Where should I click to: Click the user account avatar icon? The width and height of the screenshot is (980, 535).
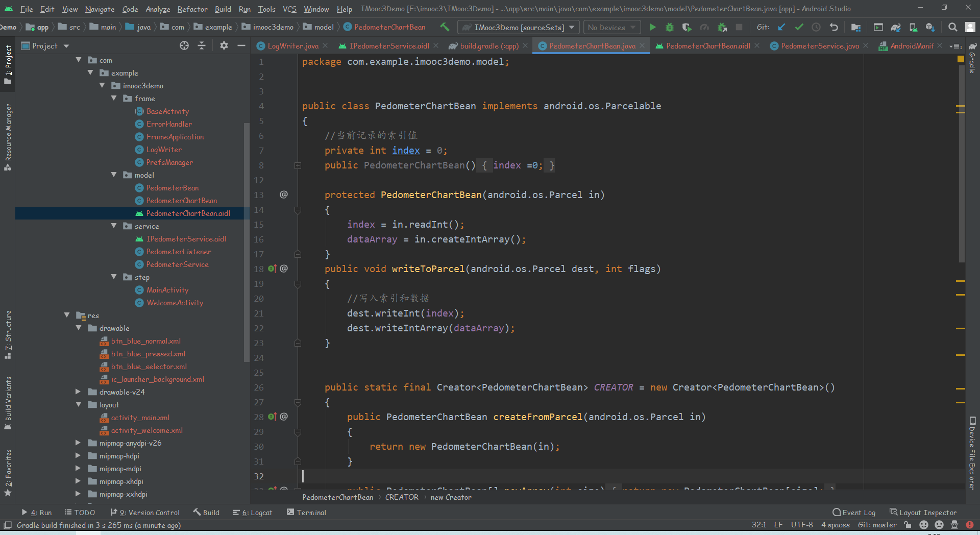click(970, 27)
